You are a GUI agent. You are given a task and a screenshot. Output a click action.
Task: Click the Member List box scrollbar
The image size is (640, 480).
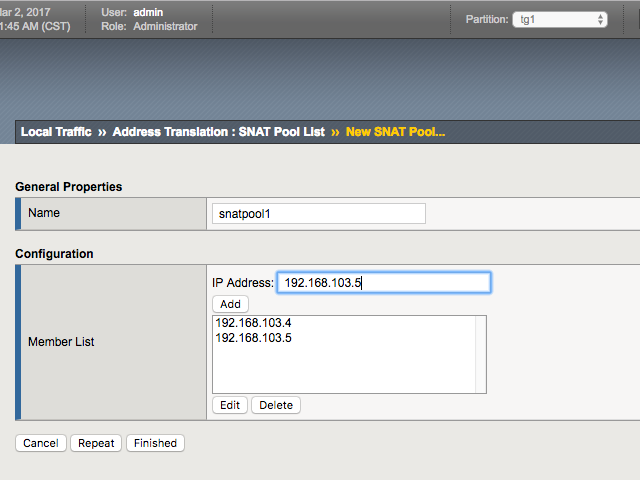click(480, 354)
